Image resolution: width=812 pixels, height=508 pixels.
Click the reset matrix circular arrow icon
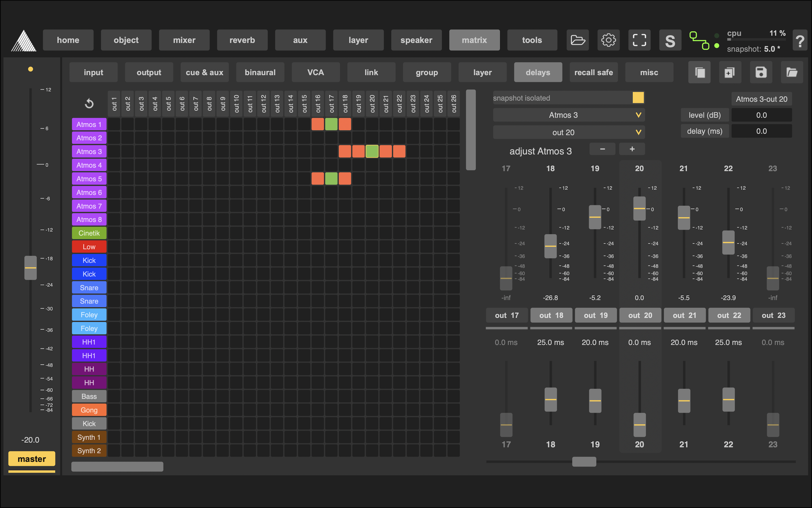coord(89,104)
